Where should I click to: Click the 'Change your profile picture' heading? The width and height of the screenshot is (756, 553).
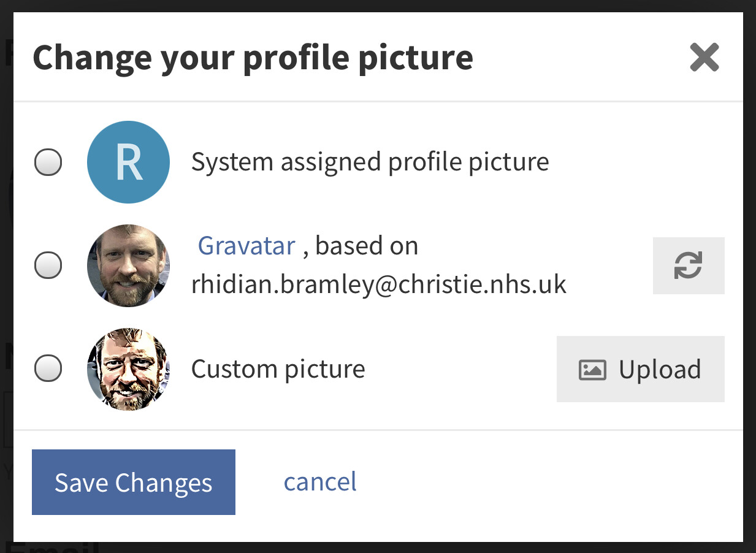pos(253,57)
